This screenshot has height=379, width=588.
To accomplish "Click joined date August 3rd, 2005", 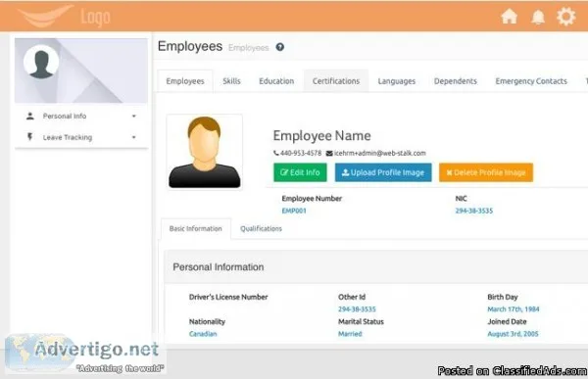I will [513, 334].
